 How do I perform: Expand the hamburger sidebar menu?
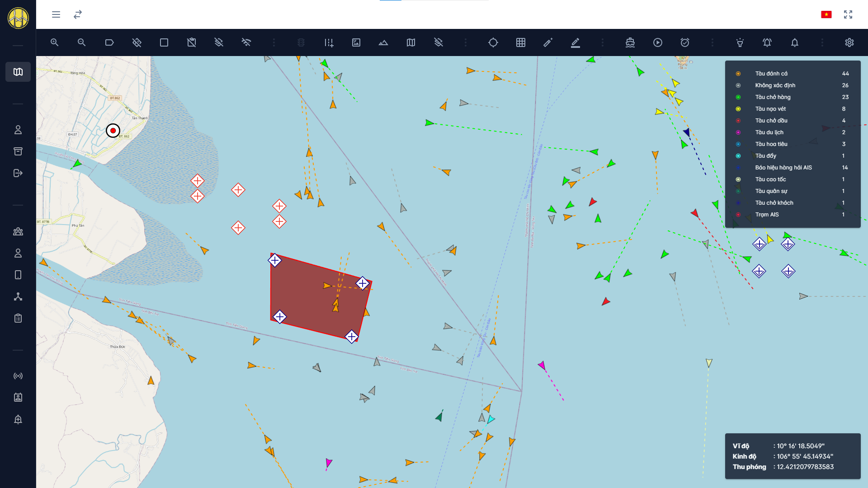56,14
